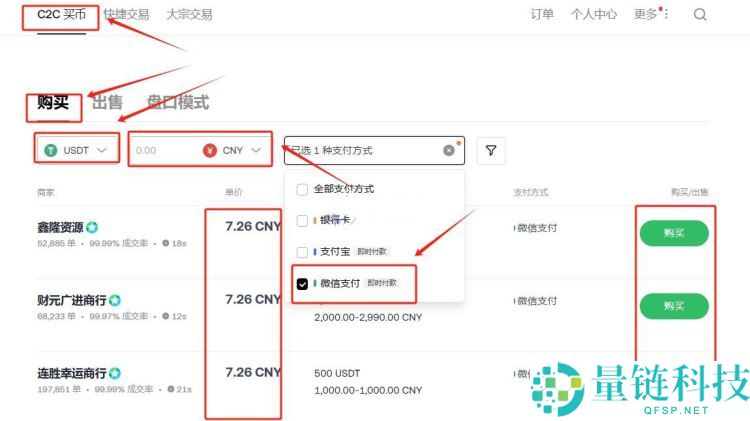Click verified badge next to 鑫隆资源
The height and width of the screenshot is (421, 750).
pos(92,227)
